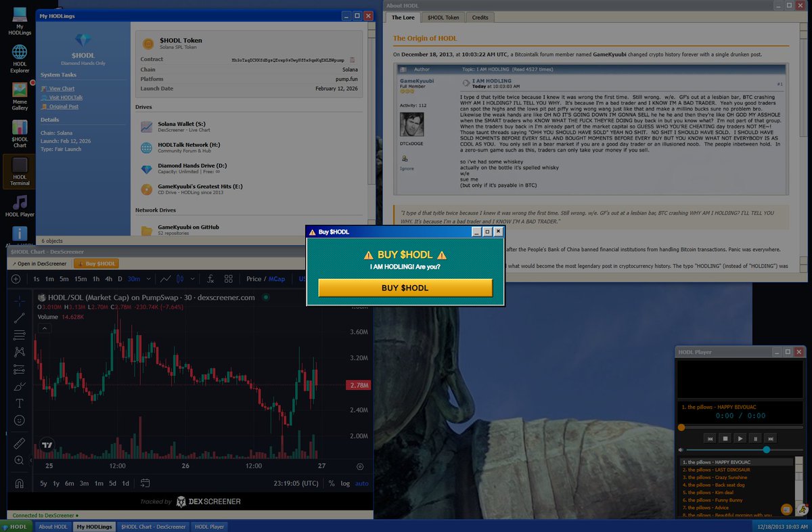812x532 pixels.
Task: Click the candlestick chart type icon
Action: [180, 279]
